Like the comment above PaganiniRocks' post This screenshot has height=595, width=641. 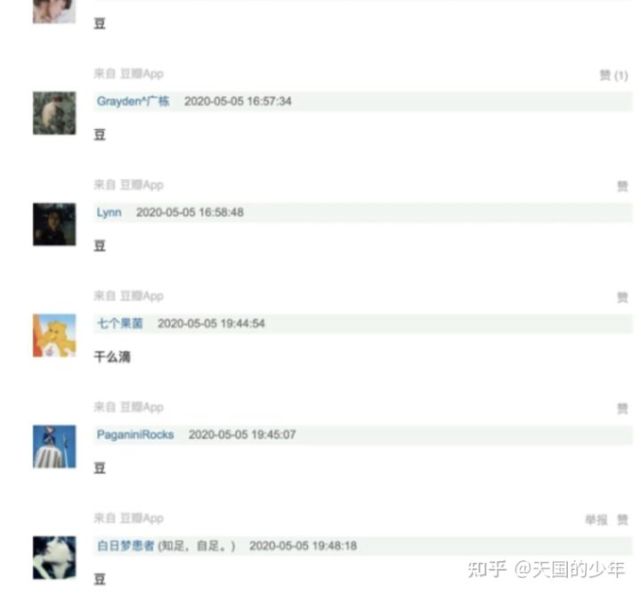[x=622, y=409]
